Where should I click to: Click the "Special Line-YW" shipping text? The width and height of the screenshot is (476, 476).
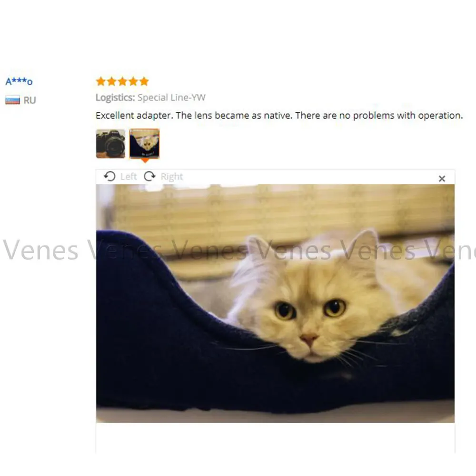coord(171,98)
